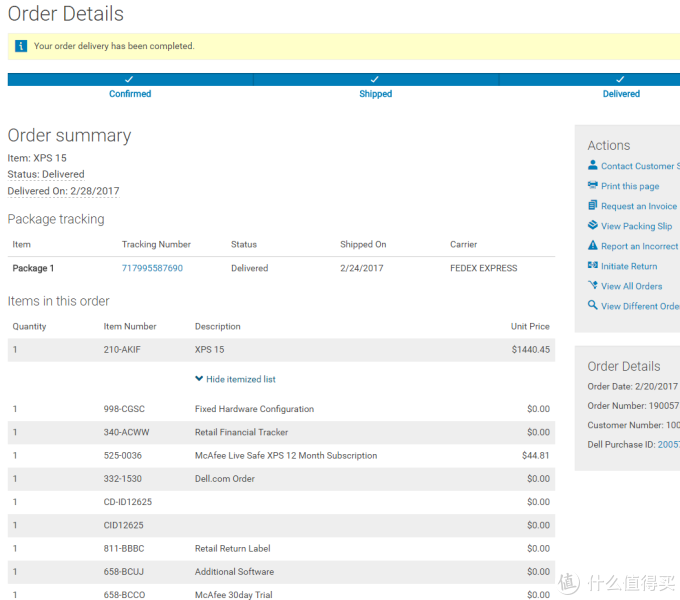This screenshot has height=600, width=680.
Task: Click Additional Software description
Action: click(234, 572)
